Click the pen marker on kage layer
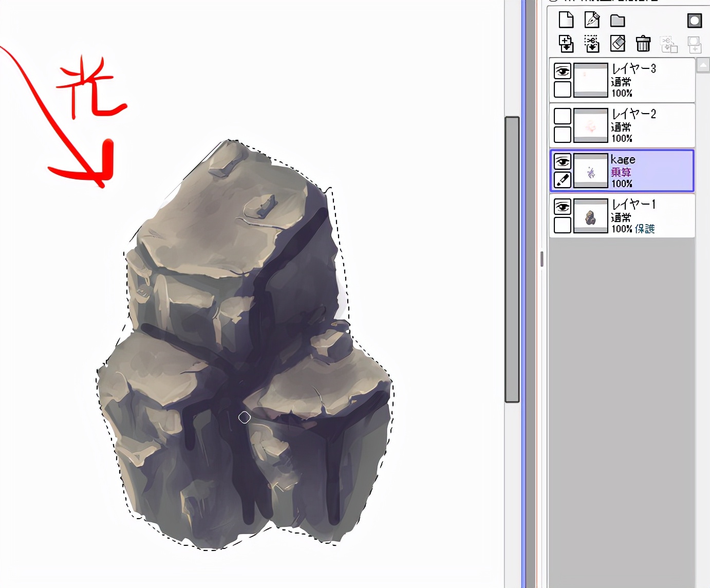The height and width of the screenshot is (588, 710). (563, 180)
